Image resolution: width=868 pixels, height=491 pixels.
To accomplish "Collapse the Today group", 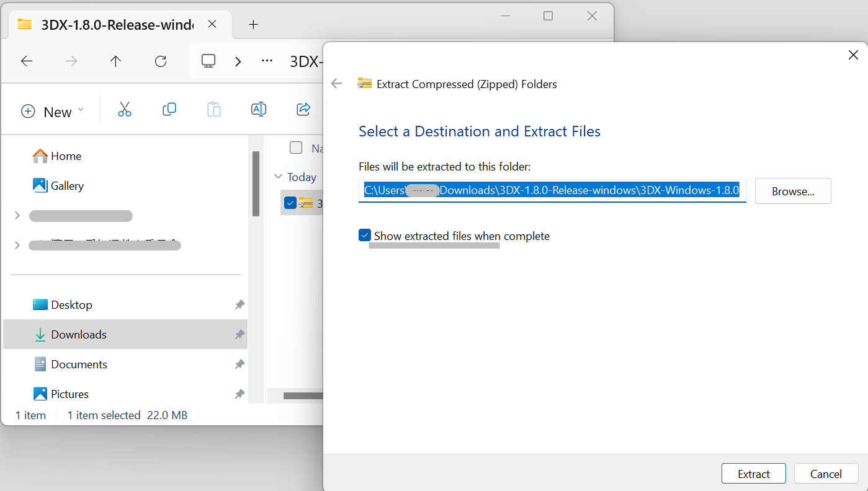I will pos(278,176).
